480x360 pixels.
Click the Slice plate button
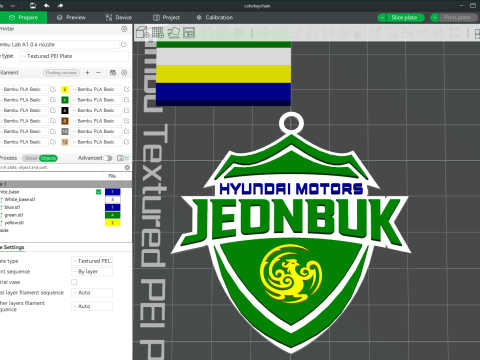click(x=405, y=18)
